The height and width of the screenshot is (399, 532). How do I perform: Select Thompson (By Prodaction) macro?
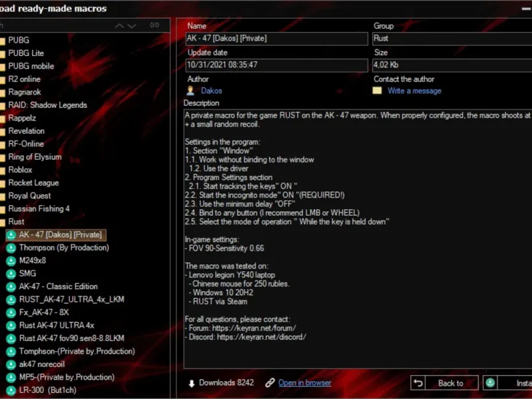click(64, 248)
